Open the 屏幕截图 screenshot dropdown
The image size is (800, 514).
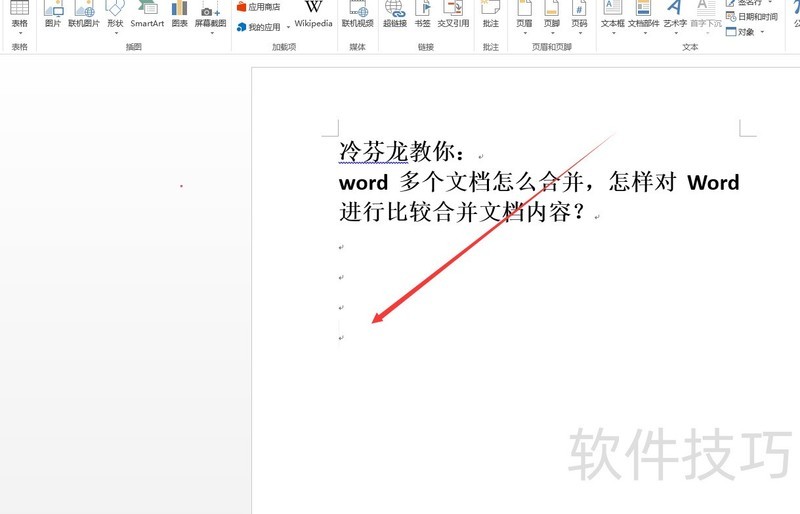pos(210,17)
